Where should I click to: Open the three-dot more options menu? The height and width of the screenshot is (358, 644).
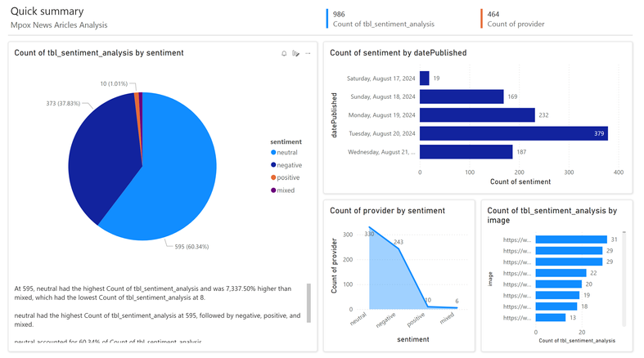coord(308,53)
